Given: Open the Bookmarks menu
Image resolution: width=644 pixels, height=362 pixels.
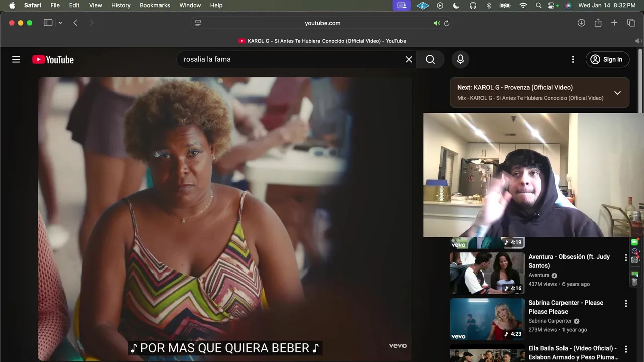Looking at the screenshot, I should coord(155,5).
